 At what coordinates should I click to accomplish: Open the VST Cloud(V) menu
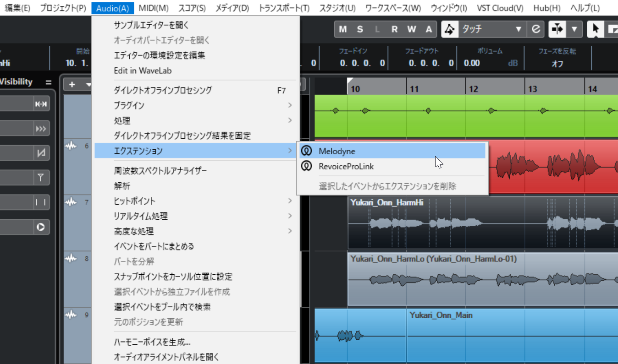click(500, 8)
